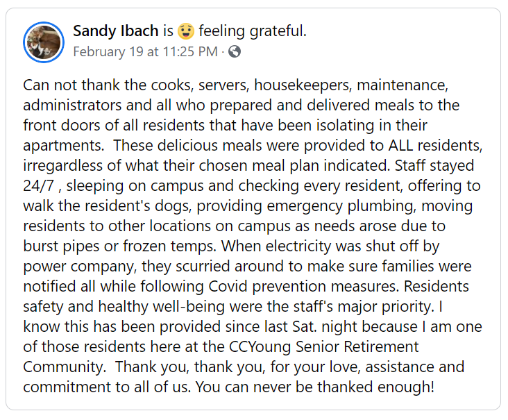Click the Sandy Ibach name link
Viewport: 508px width, 420px height.
116,31
